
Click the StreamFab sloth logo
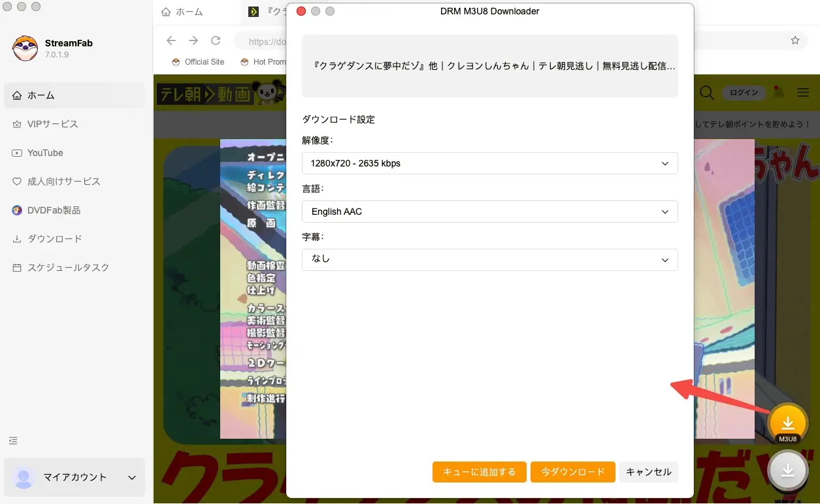pos(25,48)
